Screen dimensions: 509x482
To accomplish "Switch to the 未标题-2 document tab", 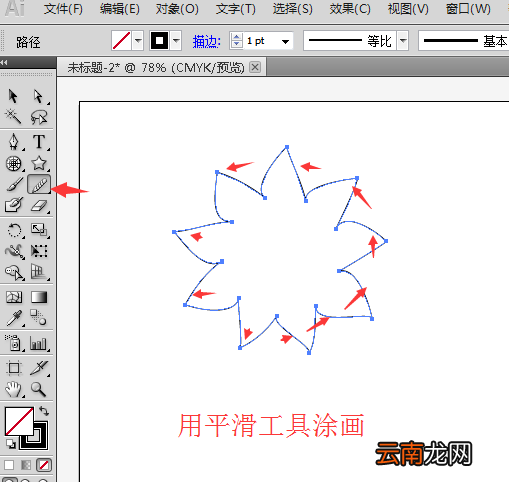I will [x=156, y=68].
